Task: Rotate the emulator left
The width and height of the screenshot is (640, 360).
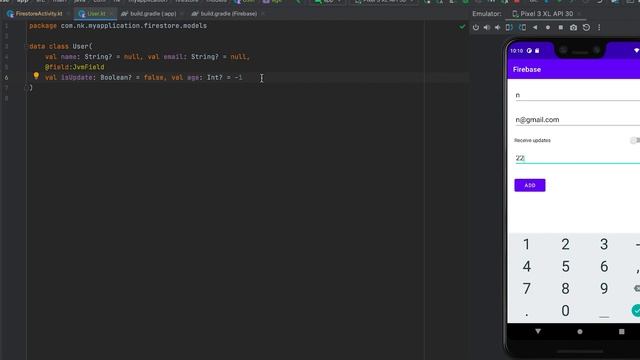Action: coord(509,27)
